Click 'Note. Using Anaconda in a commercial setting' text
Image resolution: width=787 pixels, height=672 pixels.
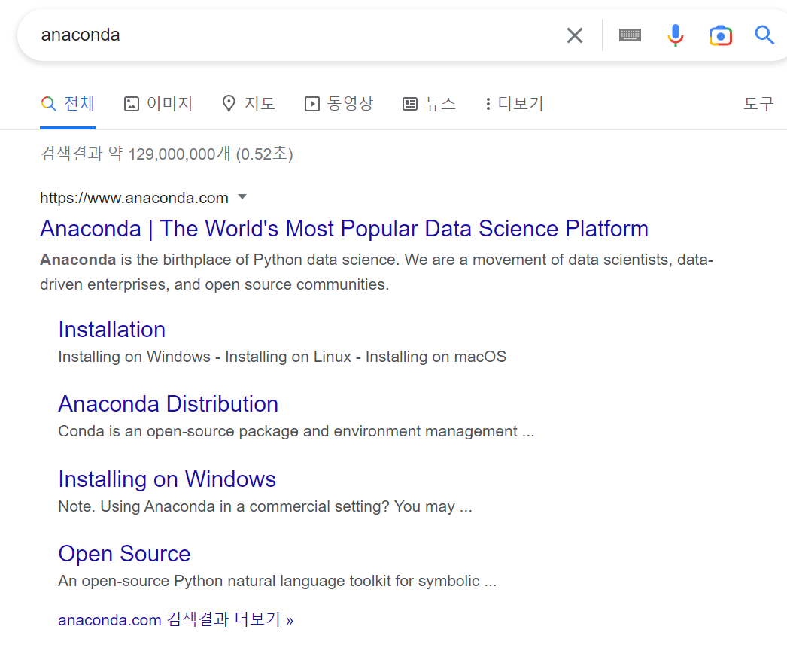(x=265, y=507)
